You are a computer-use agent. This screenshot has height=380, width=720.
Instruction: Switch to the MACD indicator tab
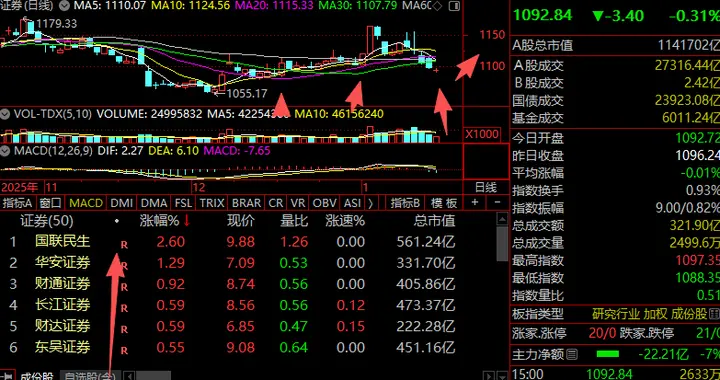click(x=86, y=203)
